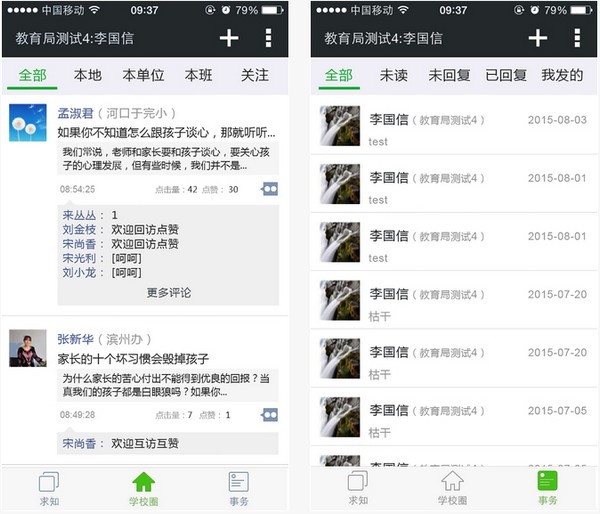Select the 未读 tab
Image resolution: width=600 pixels, height=514 pixels.
pyautogui.click(x=394, y=75)
